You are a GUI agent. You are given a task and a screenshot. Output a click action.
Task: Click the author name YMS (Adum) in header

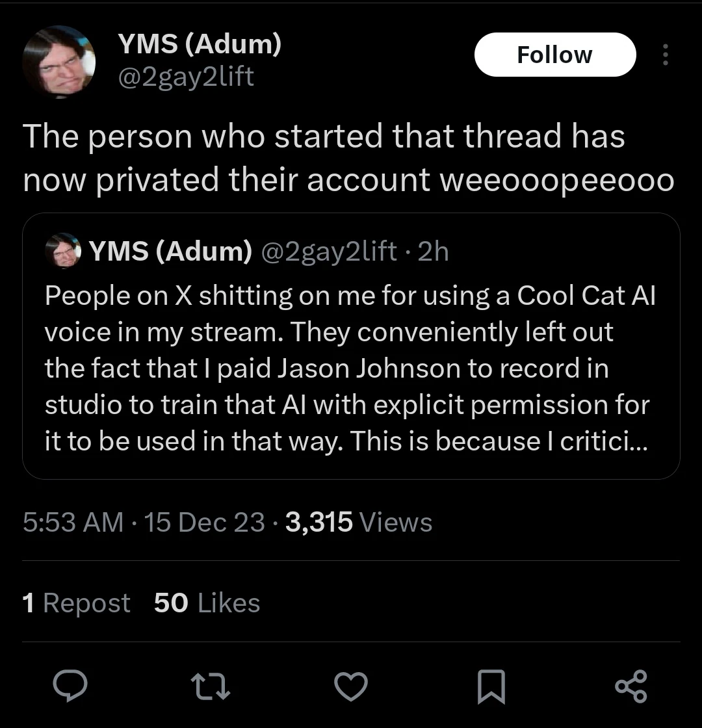coord(200,44)
